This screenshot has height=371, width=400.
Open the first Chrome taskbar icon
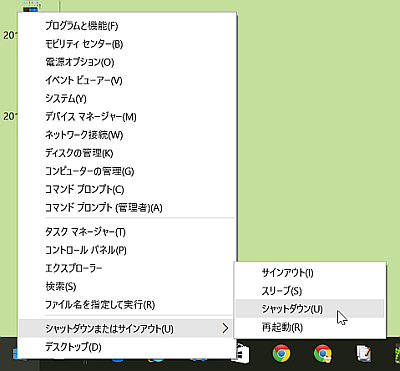(281, 354)
